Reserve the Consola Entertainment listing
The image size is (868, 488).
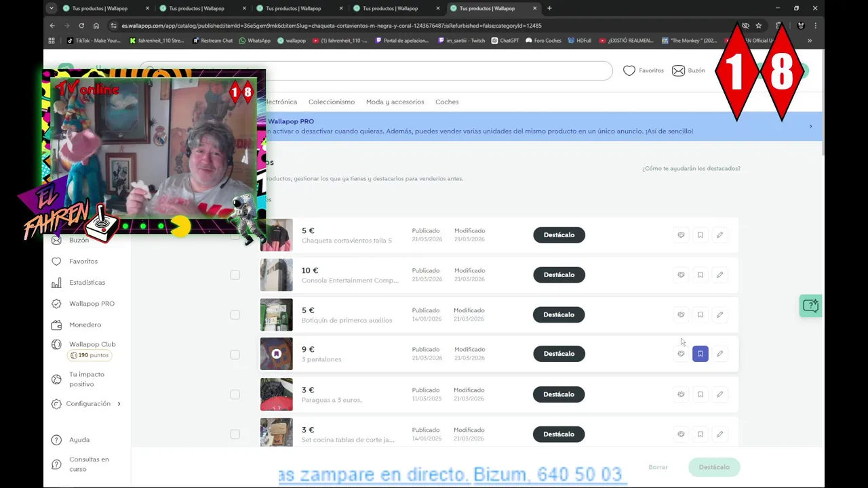pyautogui.click(x=701, y=275)
